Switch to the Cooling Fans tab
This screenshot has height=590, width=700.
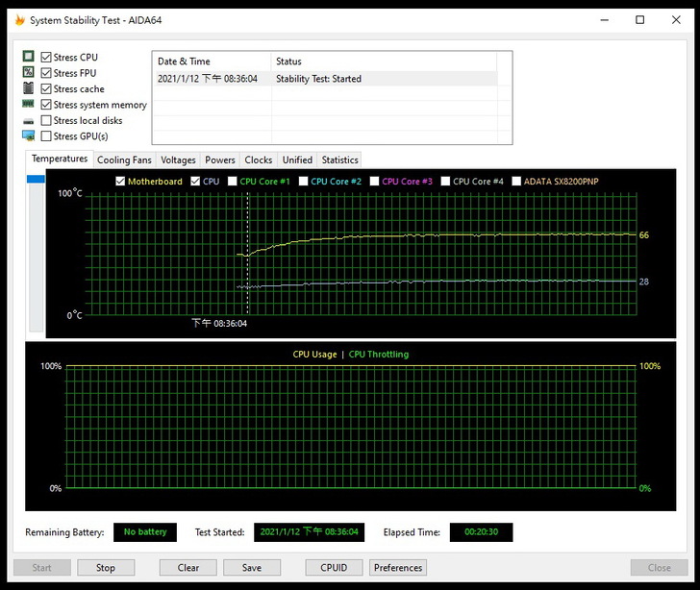(124, 160)
